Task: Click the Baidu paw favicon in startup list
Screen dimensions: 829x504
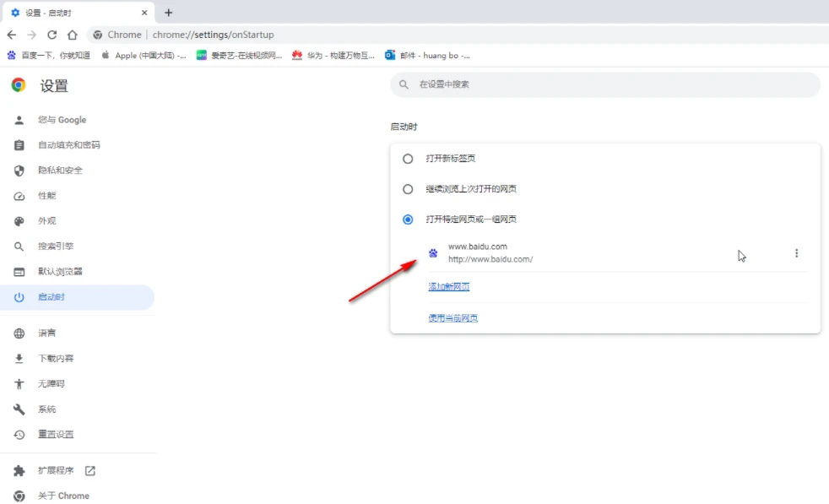Action: click(x=433, y=253)
